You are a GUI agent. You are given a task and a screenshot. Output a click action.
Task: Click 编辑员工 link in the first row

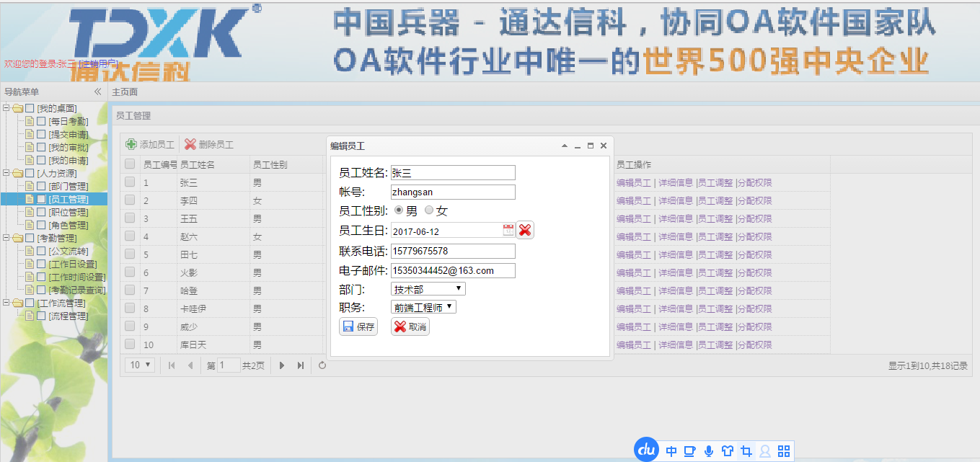pos(634,182)
